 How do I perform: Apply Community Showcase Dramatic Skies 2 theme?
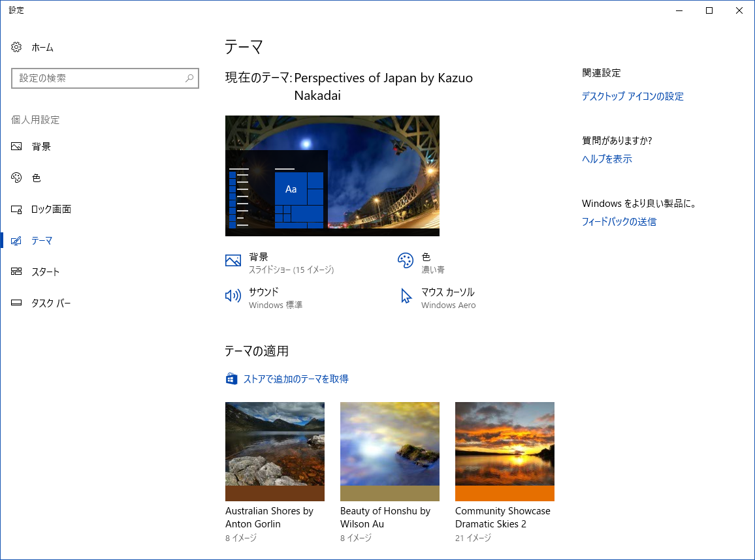click(x=505, y=451)
